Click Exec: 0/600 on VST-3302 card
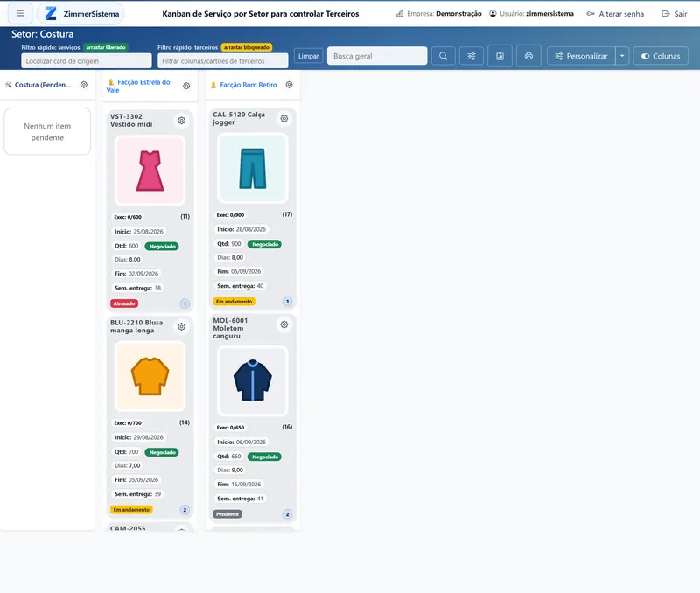 [x=128, y=217]
